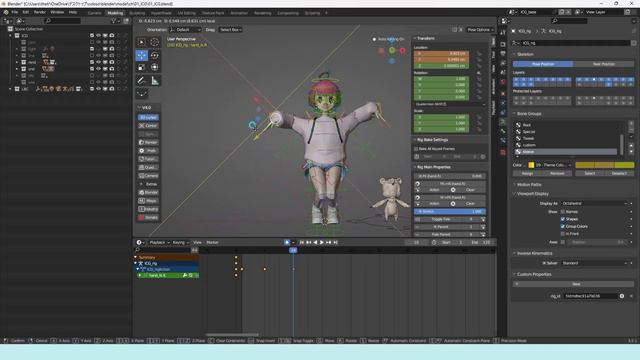The width and height of the screenshot is (640, 360).
Task: Open the timeline Marker menu
Action: click(x=212, y=242)
